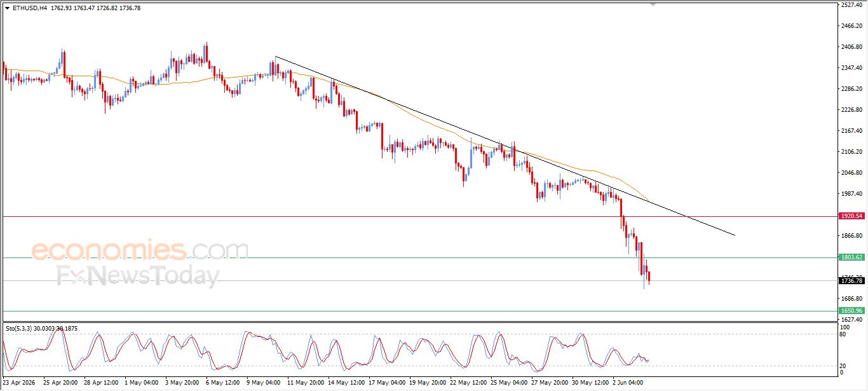Click the black 1736.78 current price label
Image resolution: width=868 pixels, height=391 pixels.
tap(851, 280)
